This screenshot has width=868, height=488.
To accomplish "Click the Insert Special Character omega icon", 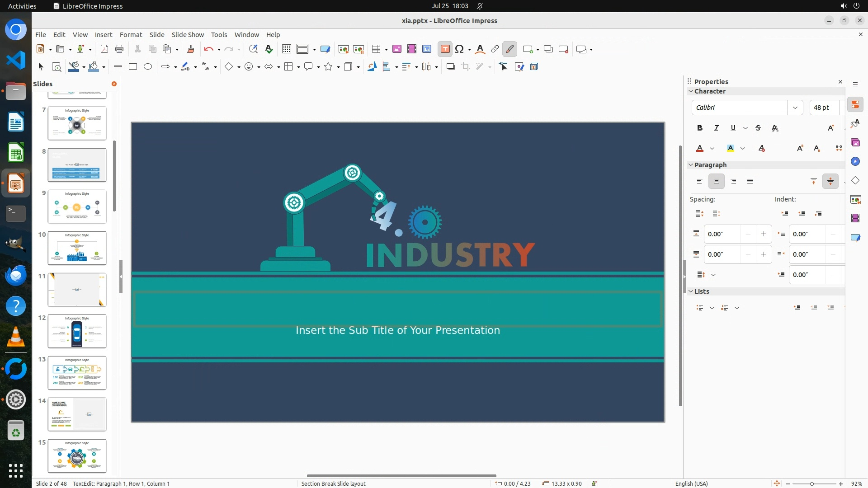I will pos(459,49).
